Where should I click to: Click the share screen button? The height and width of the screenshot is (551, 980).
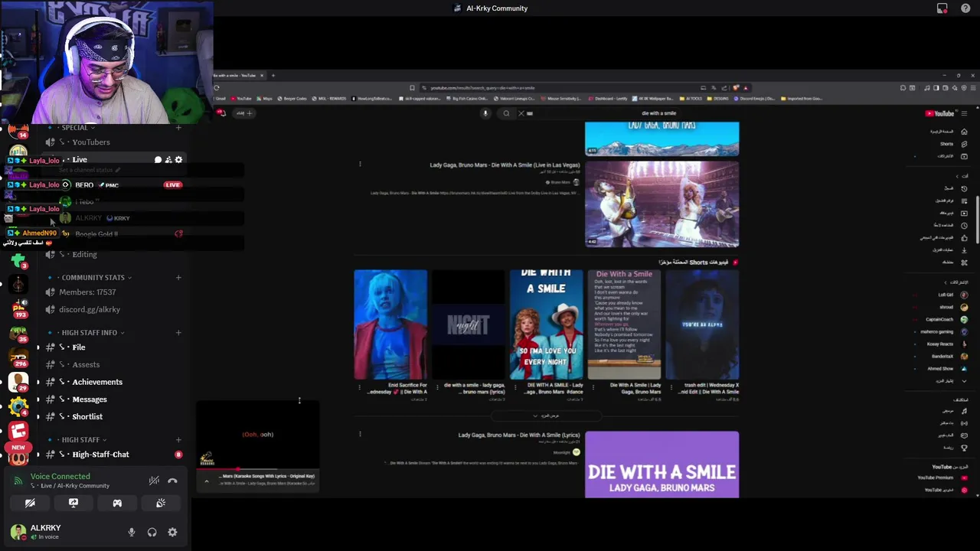[73, 503]
